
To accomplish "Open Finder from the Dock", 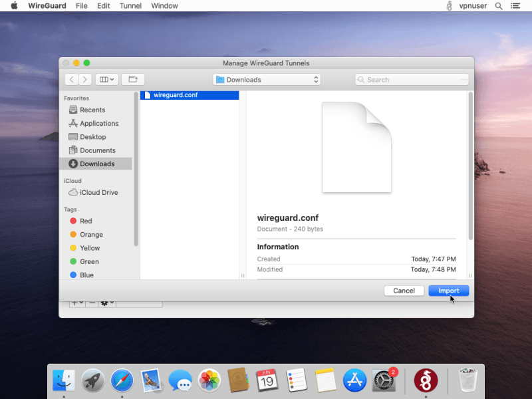I will pos(64,380).
